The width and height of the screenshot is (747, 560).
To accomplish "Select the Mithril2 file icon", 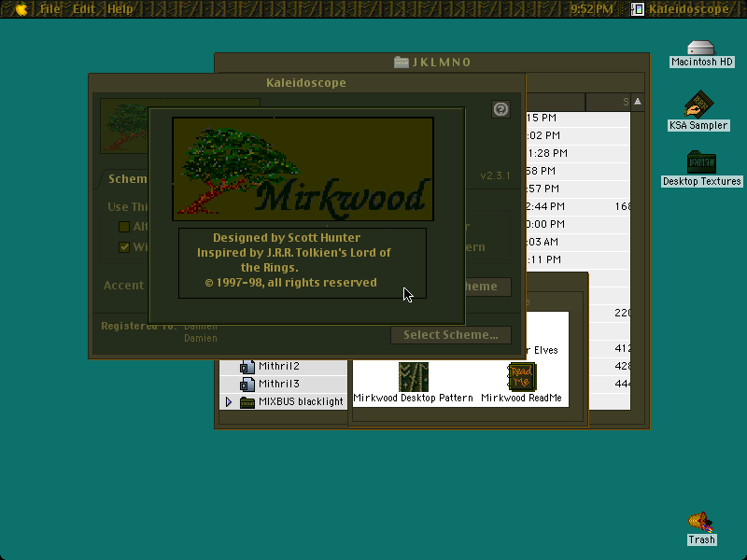I will [x=247, y=367].
